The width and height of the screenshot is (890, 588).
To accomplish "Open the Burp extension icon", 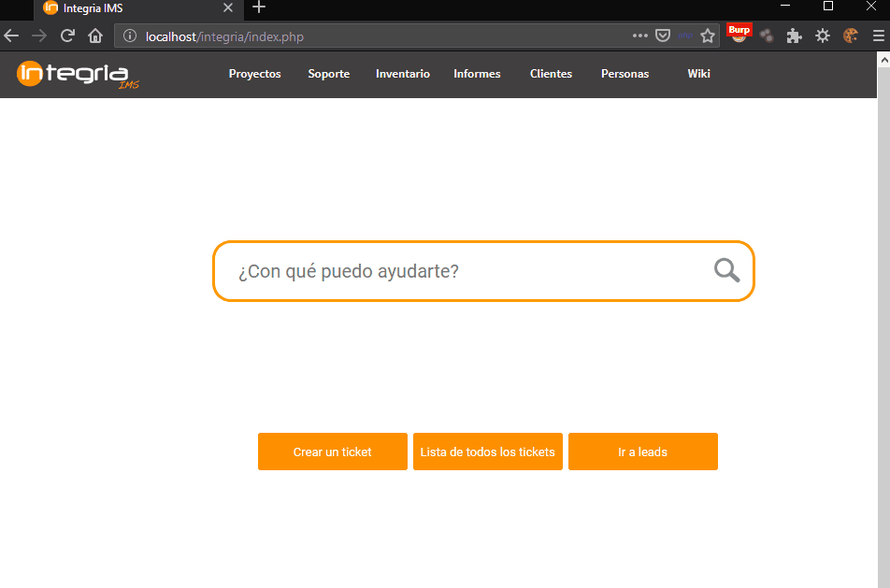I will [739, 34].
